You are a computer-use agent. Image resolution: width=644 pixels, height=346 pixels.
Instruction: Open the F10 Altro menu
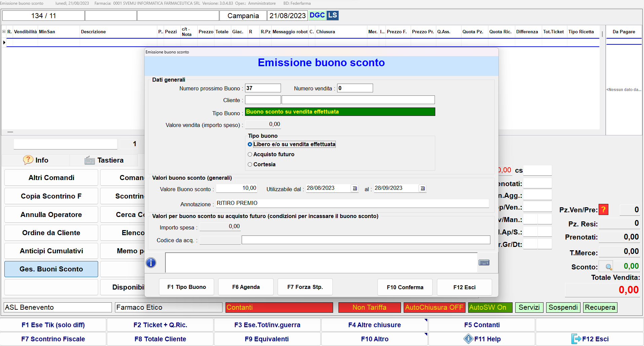(374, 339)
